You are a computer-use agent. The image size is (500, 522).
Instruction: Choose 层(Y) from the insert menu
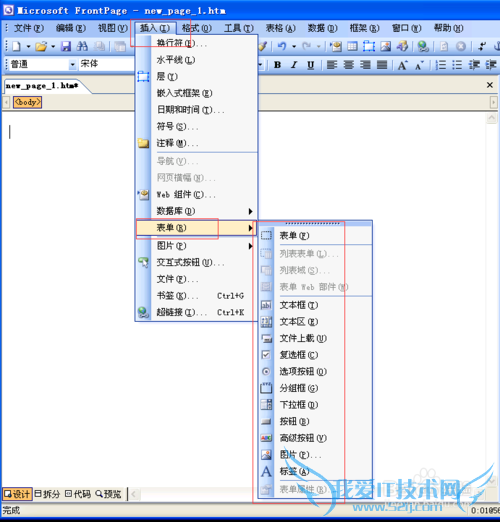coord(196,77)
